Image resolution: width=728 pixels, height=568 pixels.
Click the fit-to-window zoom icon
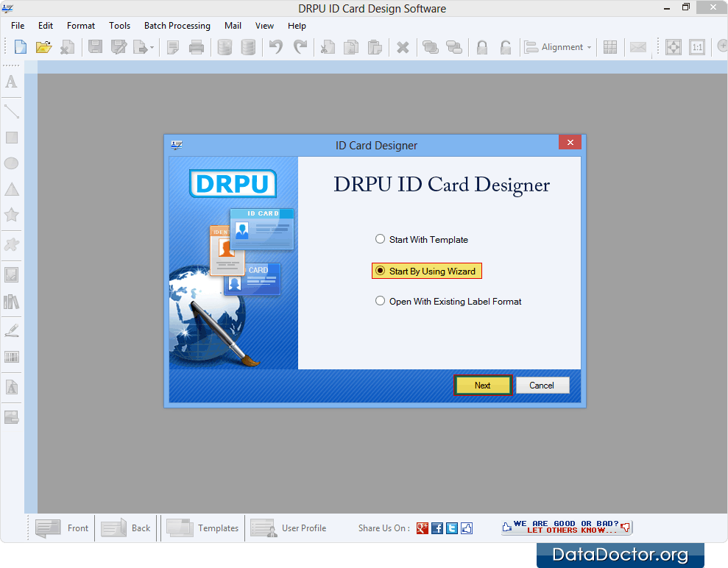674,47
